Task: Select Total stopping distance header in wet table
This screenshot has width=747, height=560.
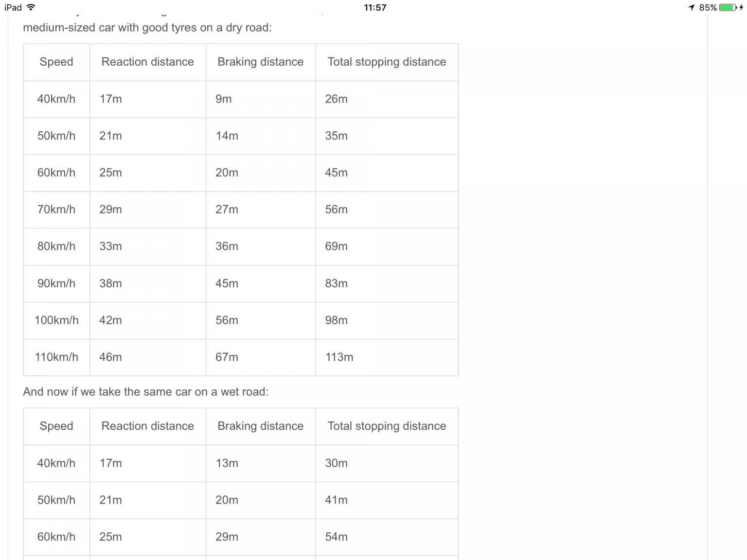Action: pyautogui.click(x=387, y=426)
